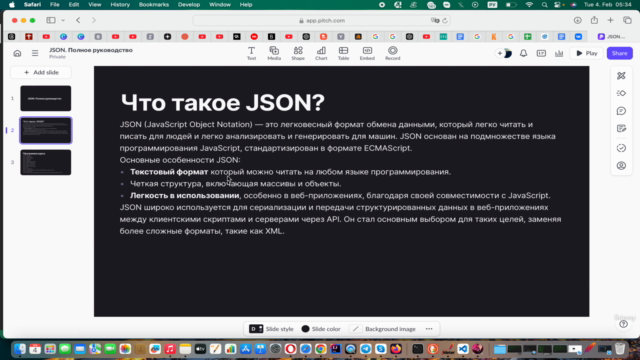
Task: Go back in Safari
Action: point(78,20)
